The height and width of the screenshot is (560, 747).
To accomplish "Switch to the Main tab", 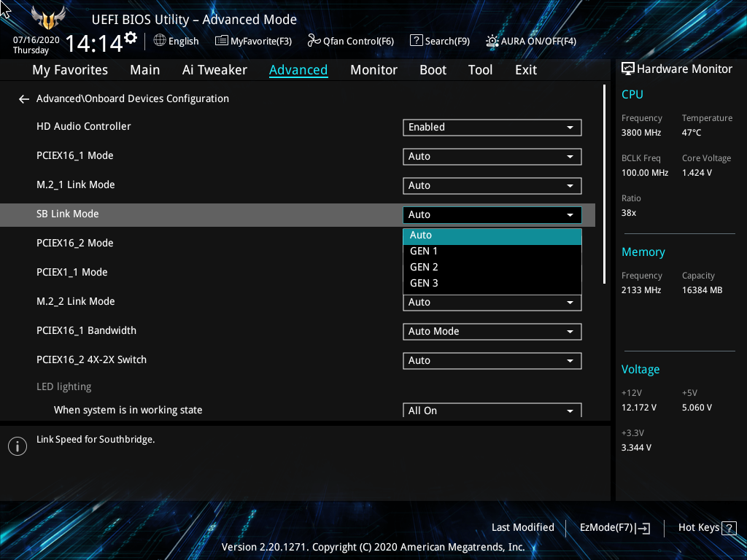I will 145,70.
